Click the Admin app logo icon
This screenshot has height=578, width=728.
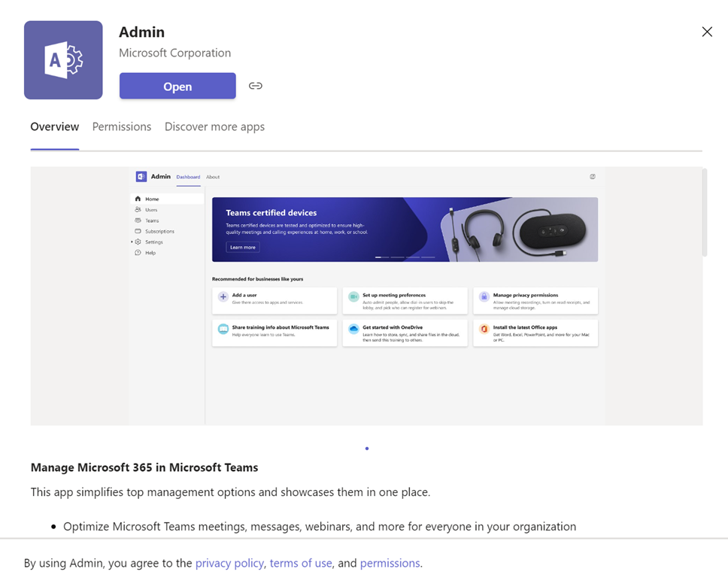63,60
